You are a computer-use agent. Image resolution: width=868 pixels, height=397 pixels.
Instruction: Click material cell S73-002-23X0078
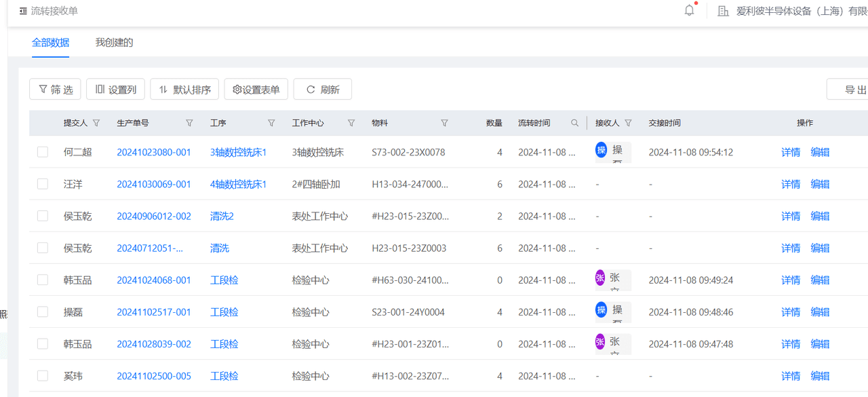(x=408, y=152)
